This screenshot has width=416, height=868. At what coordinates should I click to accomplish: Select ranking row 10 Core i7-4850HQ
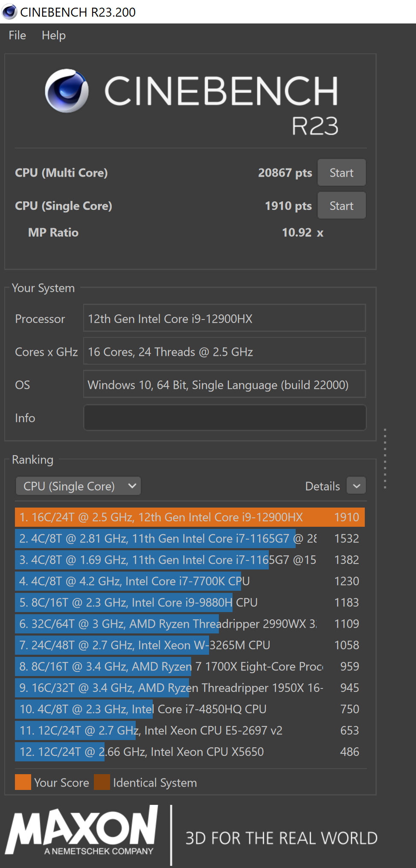[x=190, y=709]
